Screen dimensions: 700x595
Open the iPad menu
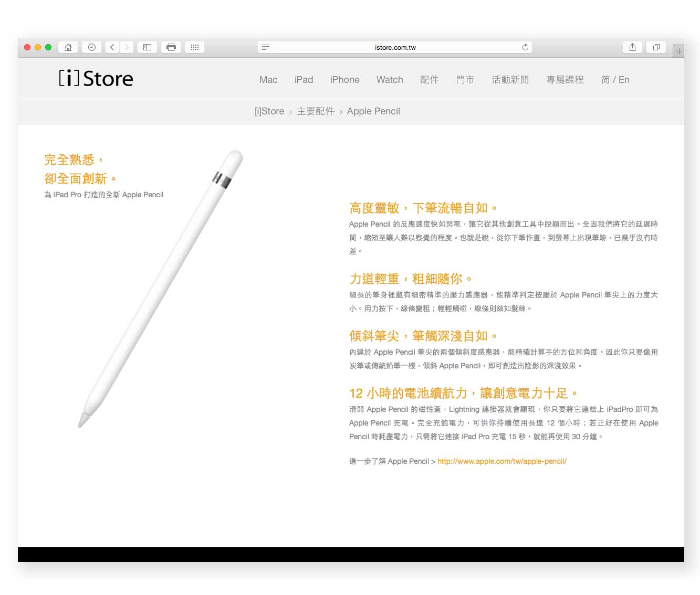[x=304, y=80]
